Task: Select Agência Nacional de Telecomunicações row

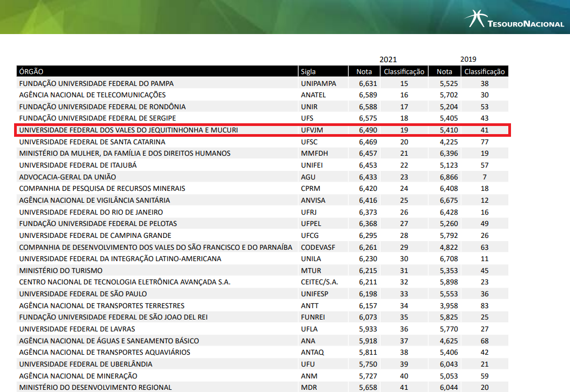Action: [x=93, y=95]
